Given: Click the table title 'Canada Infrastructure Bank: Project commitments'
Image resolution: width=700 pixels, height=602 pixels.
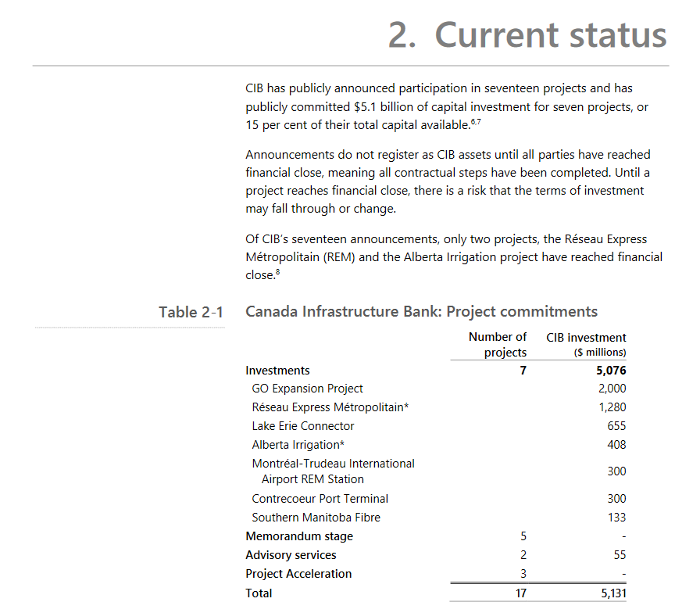Looking at the screenshot, I should point(421,311).
